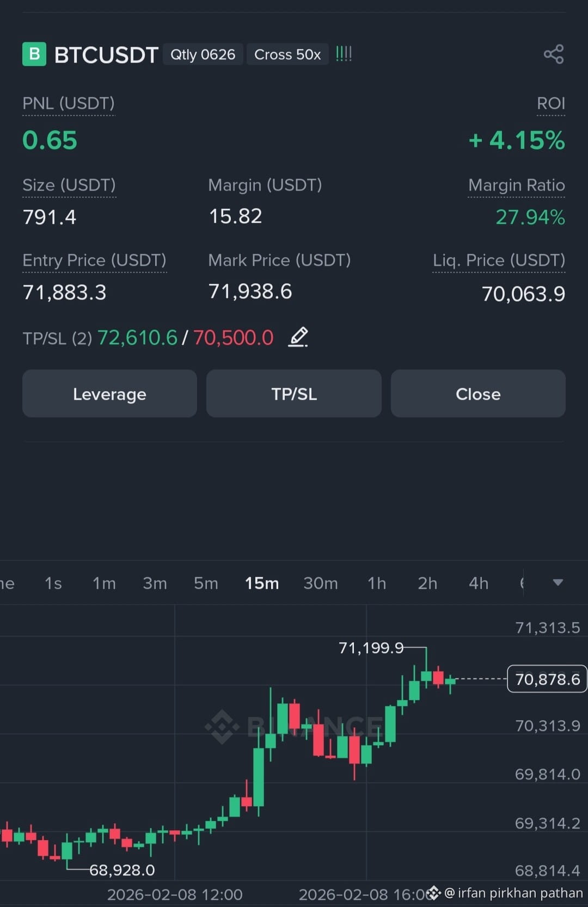The width and height of the screenshot is (588, 907).
Task: Select the 4h chart interval
Action: [x=479, y=583]
